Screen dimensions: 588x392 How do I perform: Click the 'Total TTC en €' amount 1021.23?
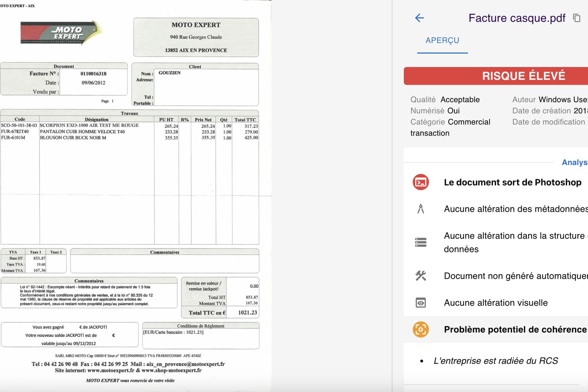click(x=248, y=313)
